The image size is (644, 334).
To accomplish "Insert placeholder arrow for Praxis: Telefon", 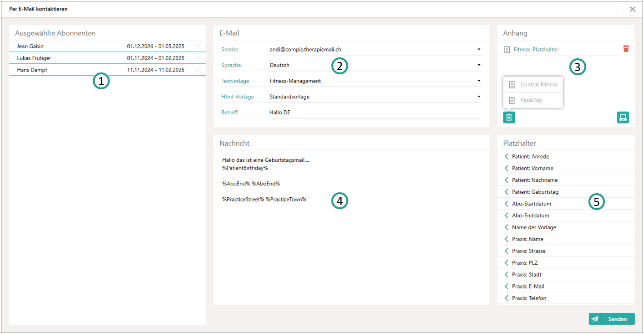I will click(x=507, y=298).
